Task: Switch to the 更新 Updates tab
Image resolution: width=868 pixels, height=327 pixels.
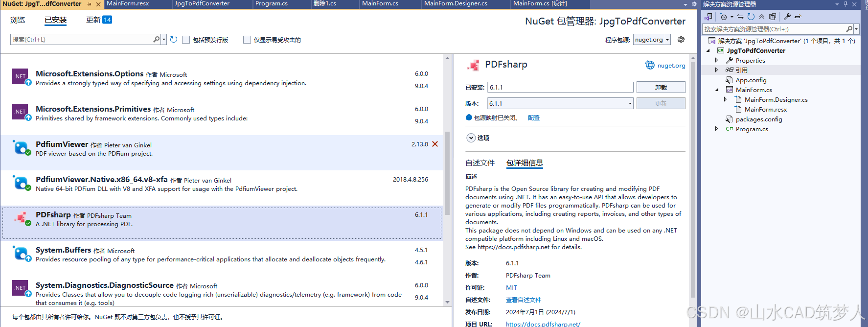Action: (x=99, y=20)
